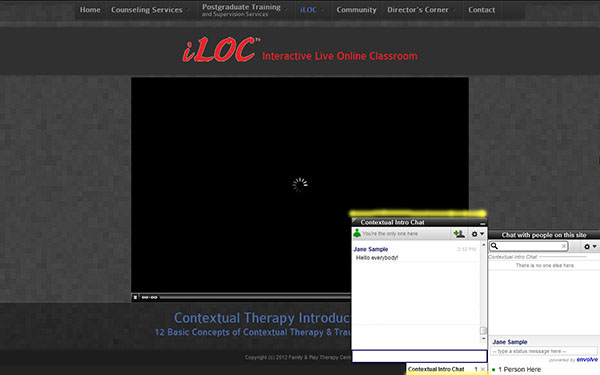Go to the Contact page
Image resolution: width=600 pixels, height=375 pixels.
481,10
